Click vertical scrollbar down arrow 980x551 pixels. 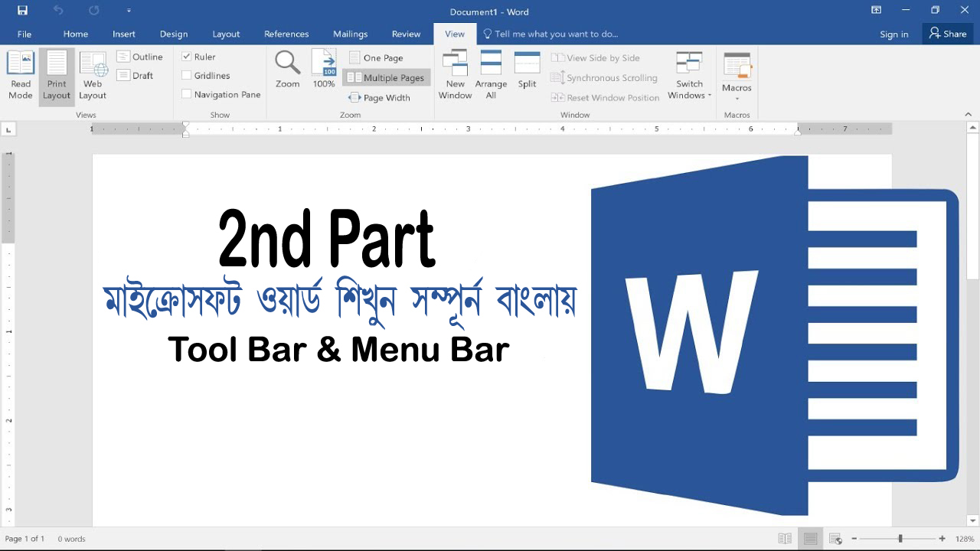(x=973, y=521)
